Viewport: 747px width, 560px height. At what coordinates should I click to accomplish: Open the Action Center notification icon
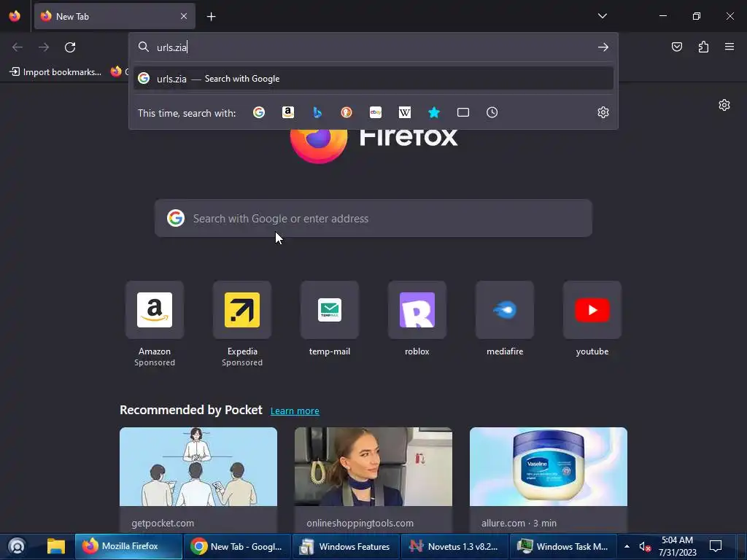click(716, 546)
